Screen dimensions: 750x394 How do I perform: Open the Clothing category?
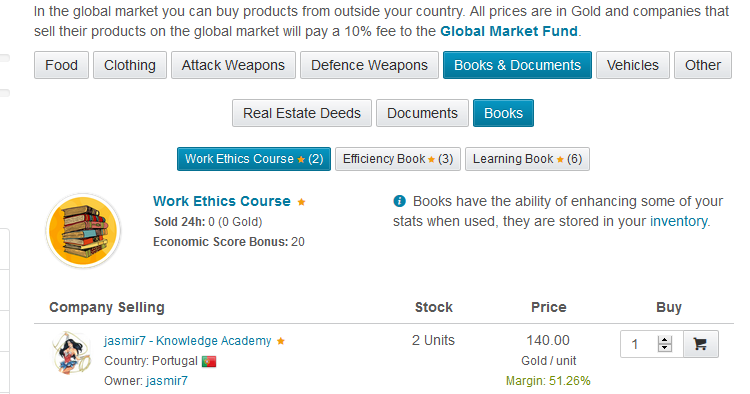pyautogui.click(x=130, y=65)
